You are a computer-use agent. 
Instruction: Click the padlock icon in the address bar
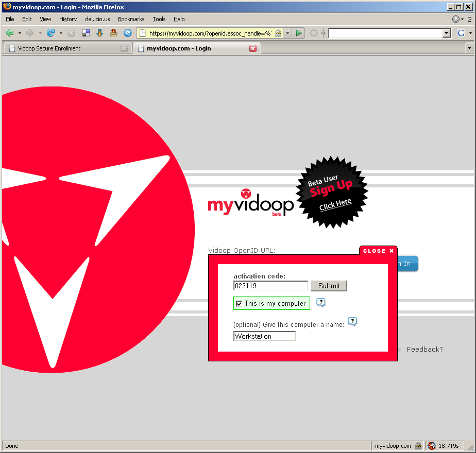click(278, 33)
